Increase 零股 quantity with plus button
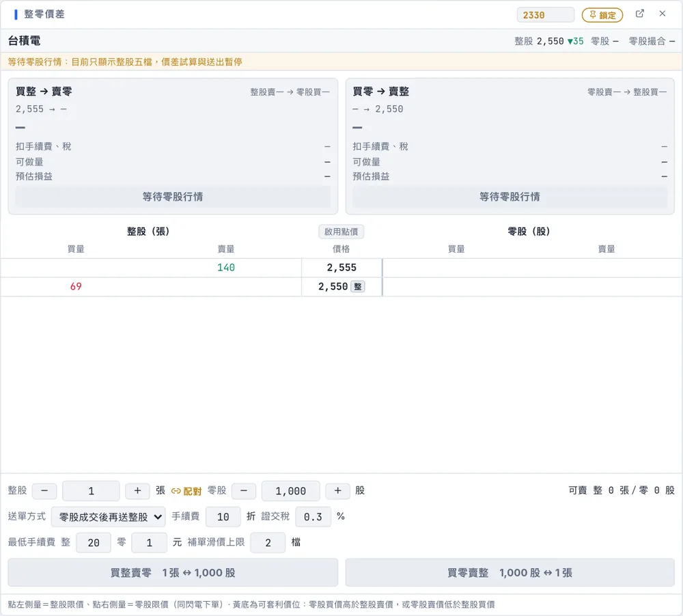Screen dimensions: 683x616 coord(337,490)
